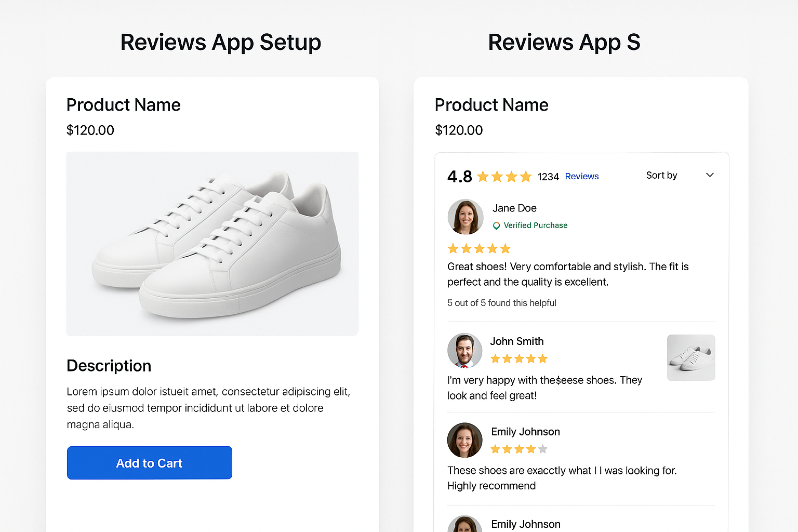Click the Add to Cart button

149,463
